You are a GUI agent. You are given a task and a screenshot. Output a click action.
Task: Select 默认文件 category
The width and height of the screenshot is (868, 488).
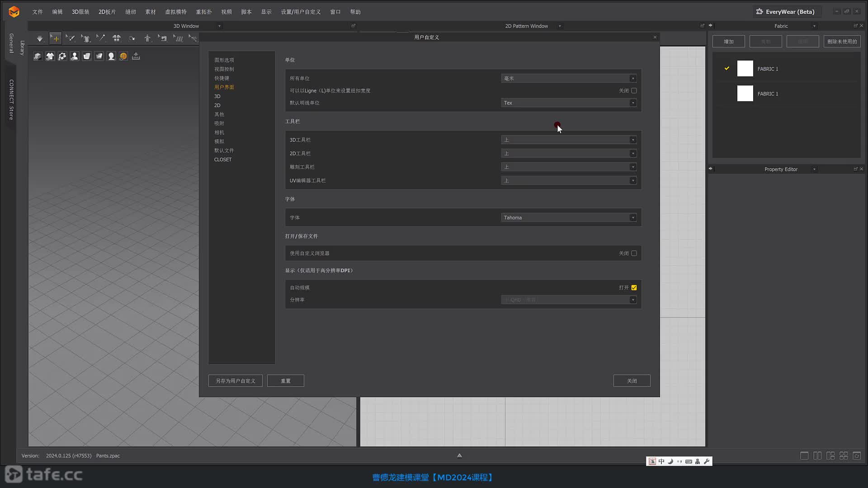point(224,150)
